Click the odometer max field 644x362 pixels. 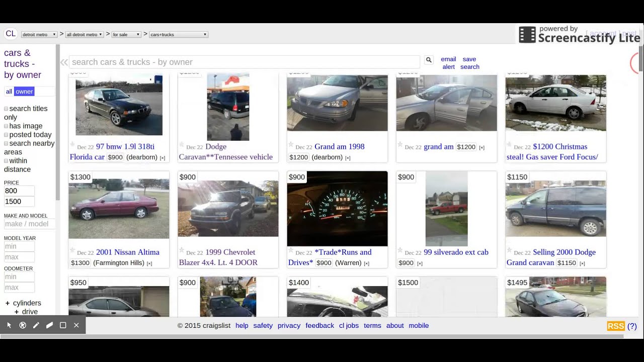[x=19, y=288]
